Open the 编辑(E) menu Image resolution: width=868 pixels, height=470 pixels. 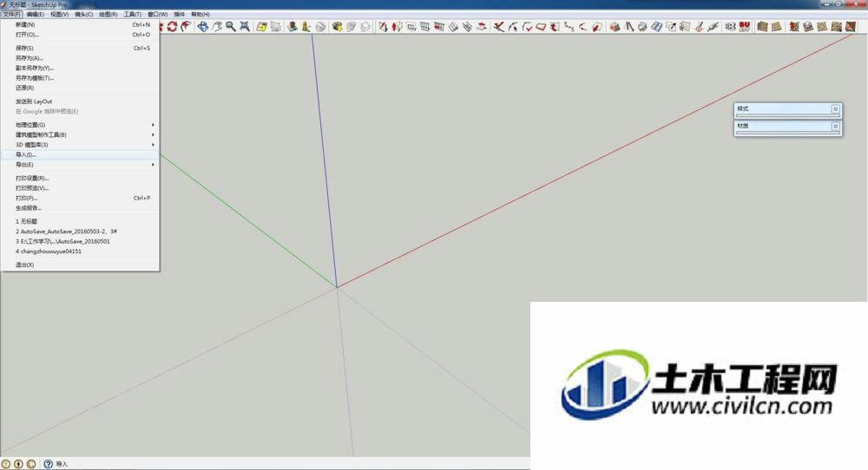click(x=35, y=15)
